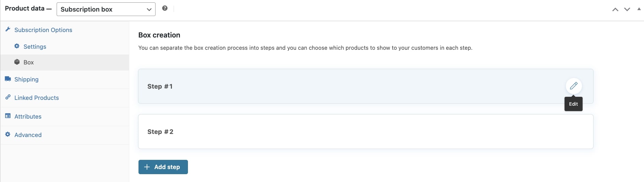Click the link icon beside Linked Products

coord(8,97)
